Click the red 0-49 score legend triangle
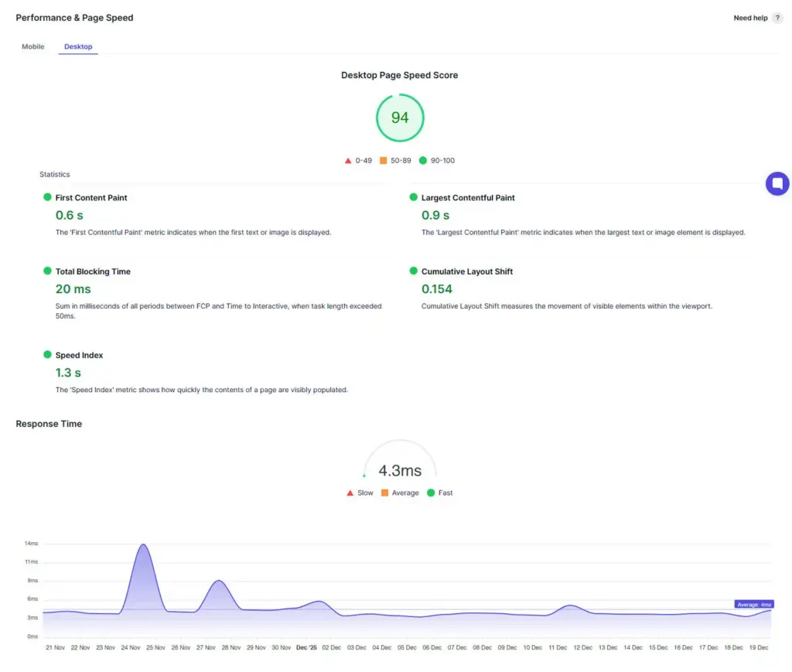The height and width of the screenshot is (672, 792). click(347, 160)
